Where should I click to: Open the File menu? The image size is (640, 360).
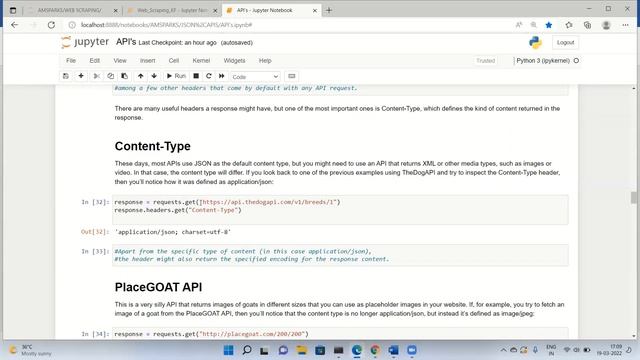[71, 60]
